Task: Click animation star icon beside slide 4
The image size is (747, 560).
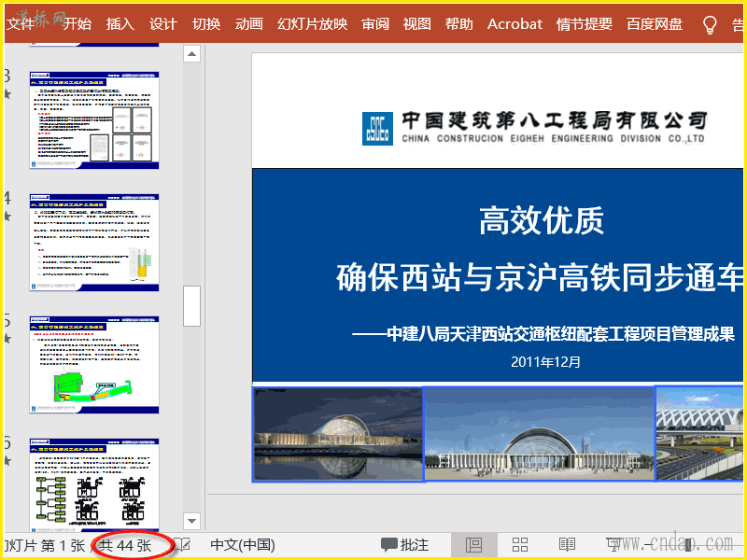Action: pos(7,216)
